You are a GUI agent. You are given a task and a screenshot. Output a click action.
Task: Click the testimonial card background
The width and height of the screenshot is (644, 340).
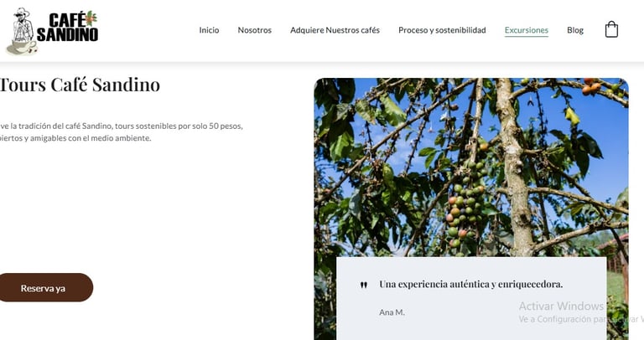(x=471, y=298)
